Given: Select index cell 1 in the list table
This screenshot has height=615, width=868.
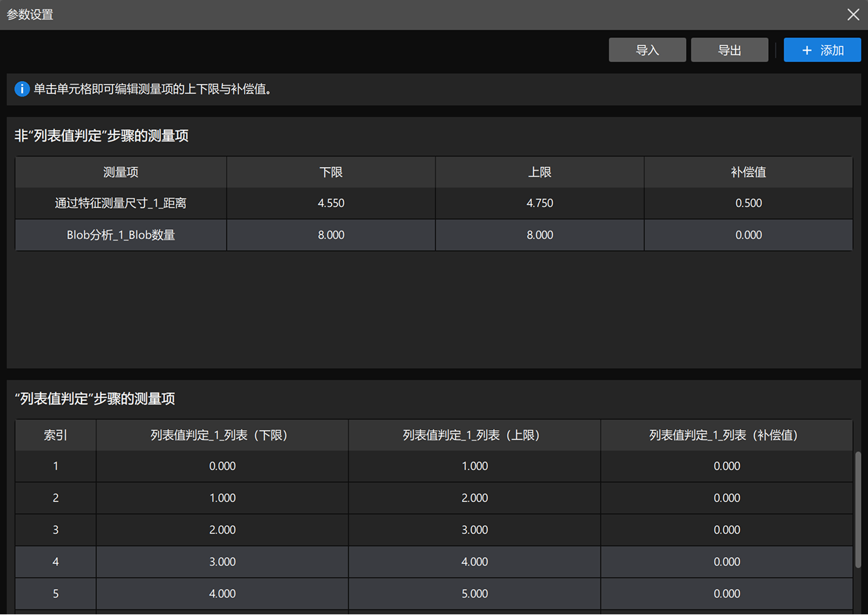Looking at the screenshot, I should click(55, 466).
